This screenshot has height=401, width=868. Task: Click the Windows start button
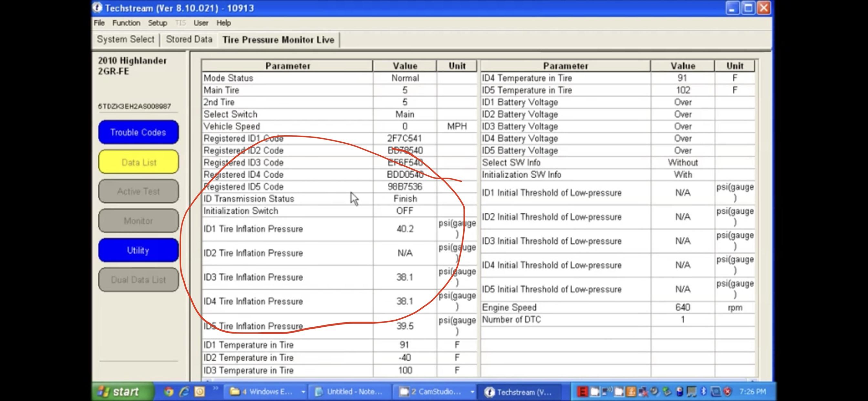pyautogui.click(x=123, y=392)
